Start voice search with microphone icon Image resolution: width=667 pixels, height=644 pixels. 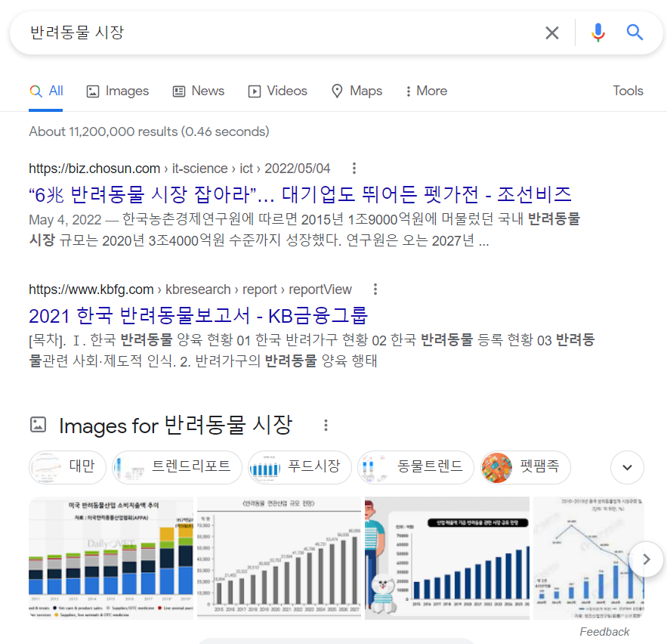598,33
